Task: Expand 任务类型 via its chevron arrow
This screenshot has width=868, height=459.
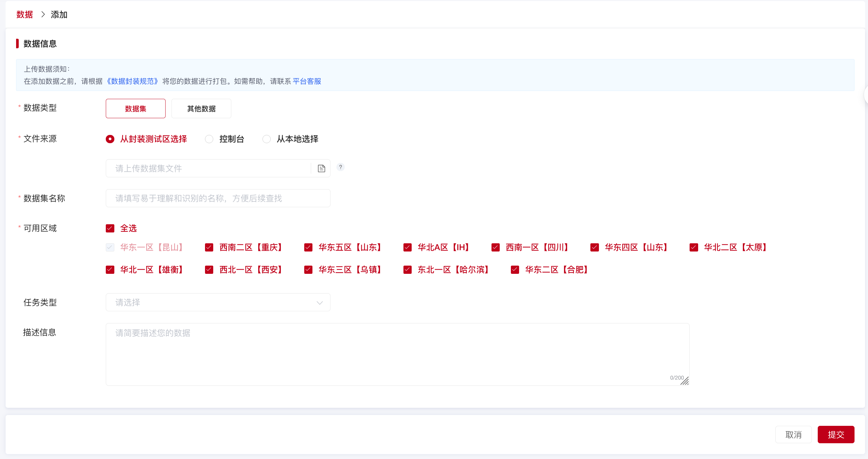Action: (319, 303)
